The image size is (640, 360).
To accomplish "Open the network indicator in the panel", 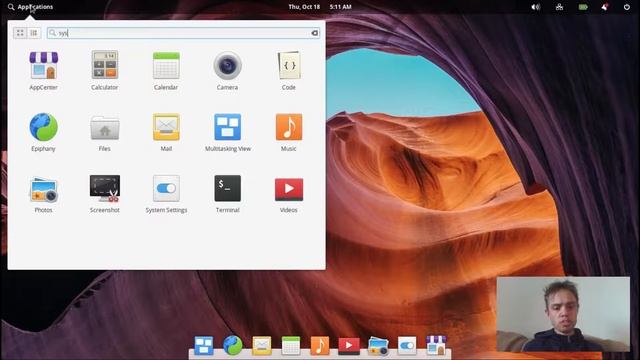I will coord(559,7).
